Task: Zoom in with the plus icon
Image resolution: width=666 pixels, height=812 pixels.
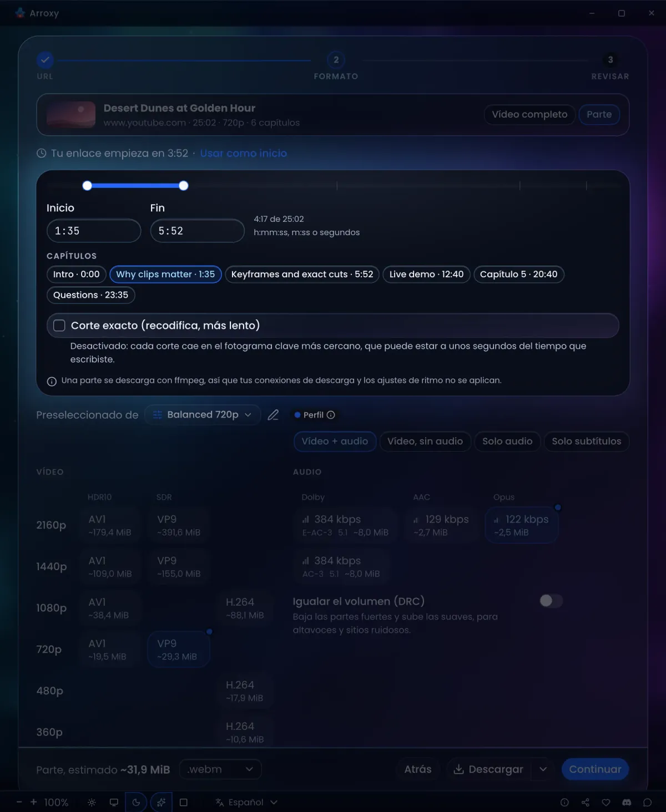Action: coord(33,802)
